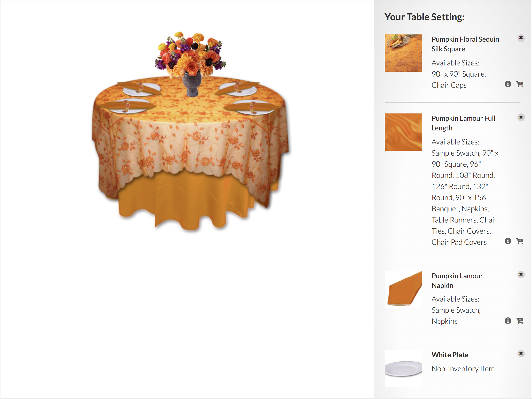
Task: Open Pumpkin Floral Sequin Silk Square title link
Action: pos(465,44)
